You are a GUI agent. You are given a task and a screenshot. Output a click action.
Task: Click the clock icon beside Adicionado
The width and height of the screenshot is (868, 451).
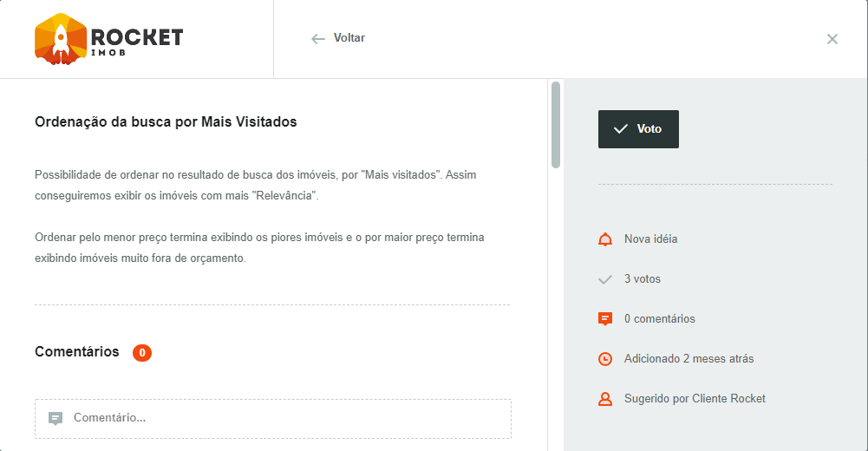coord(605,359)
